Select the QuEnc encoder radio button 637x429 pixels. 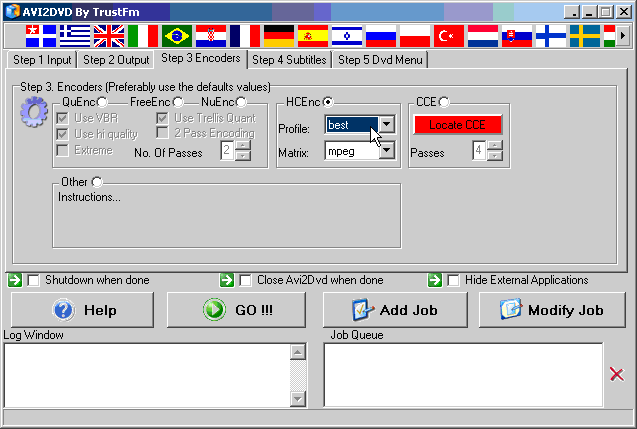coord(102,102)
